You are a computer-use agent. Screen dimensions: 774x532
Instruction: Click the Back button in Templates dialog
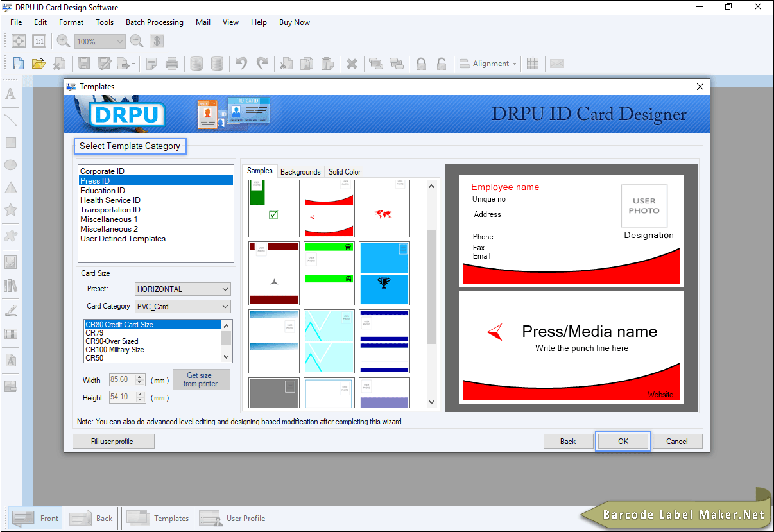pos(568,442)
